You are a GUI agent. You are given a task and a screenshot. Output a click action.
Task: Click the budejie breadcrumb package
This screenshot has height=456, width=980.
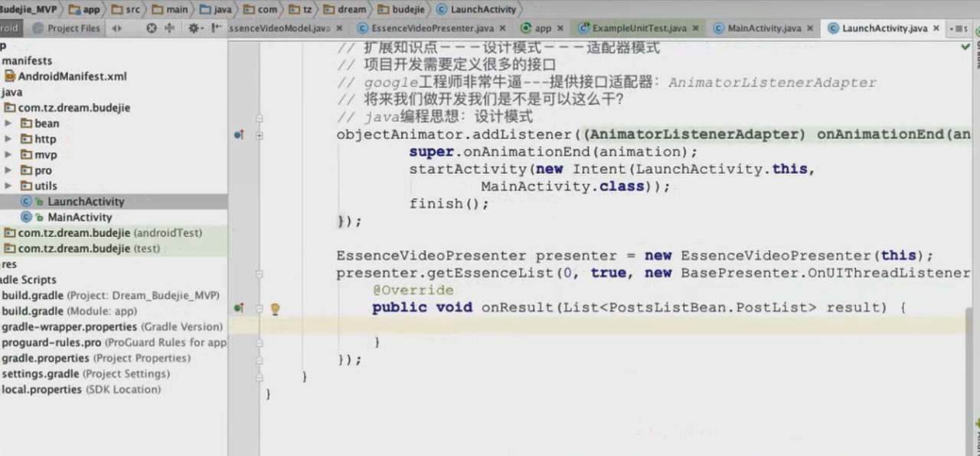click(403, 9)
